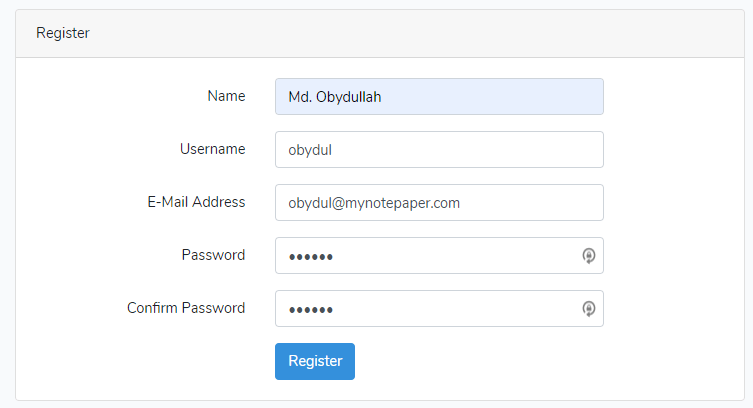Click the Confirm Password label
The height and width of the screenshot is (408, 753).
click(x=186, y=308)
